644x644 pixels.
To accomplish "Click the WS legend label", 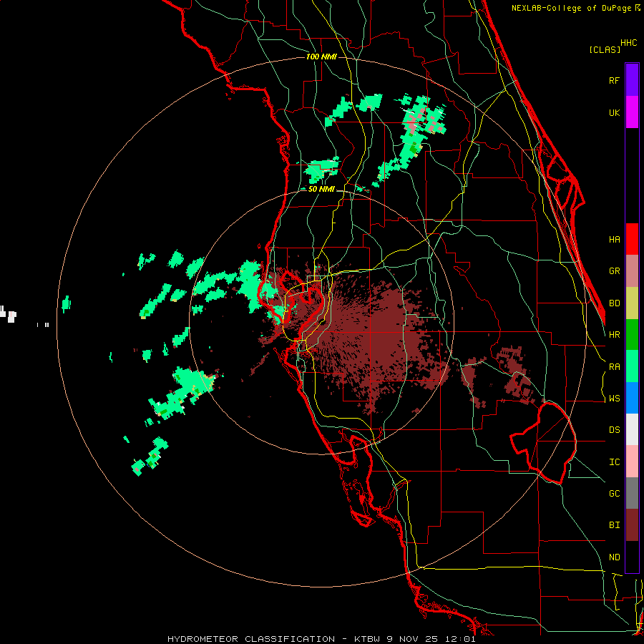I will [614, 399].
